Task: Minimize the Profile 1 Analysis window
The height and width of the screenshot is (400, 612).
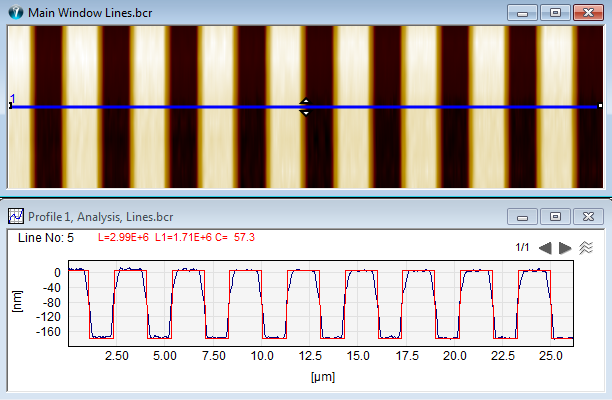Action: click(523, 217)
